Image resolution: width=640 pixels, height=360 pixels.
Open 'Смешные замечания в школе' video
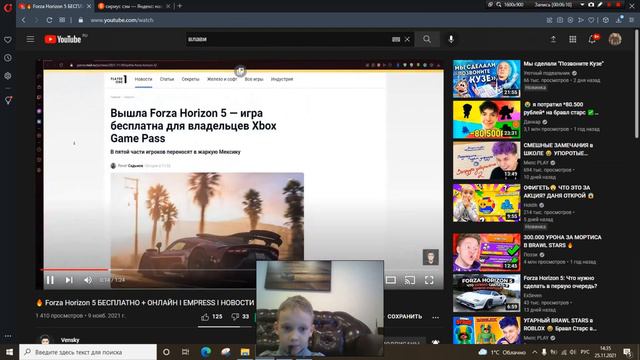click(487, 160)
